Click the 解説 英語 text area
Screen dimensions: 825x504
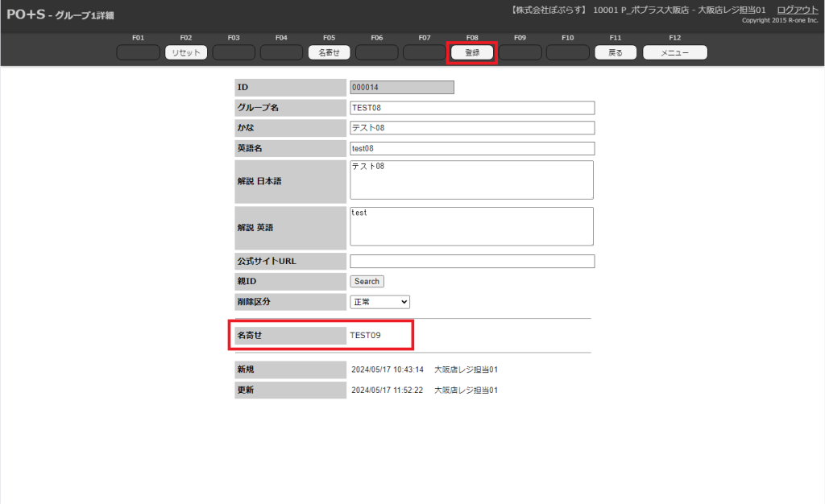point(471,226)
